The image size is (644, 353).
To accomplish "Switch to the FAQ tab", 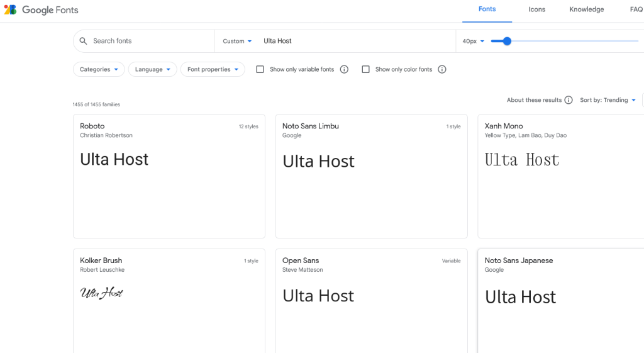I will [636, 9].
